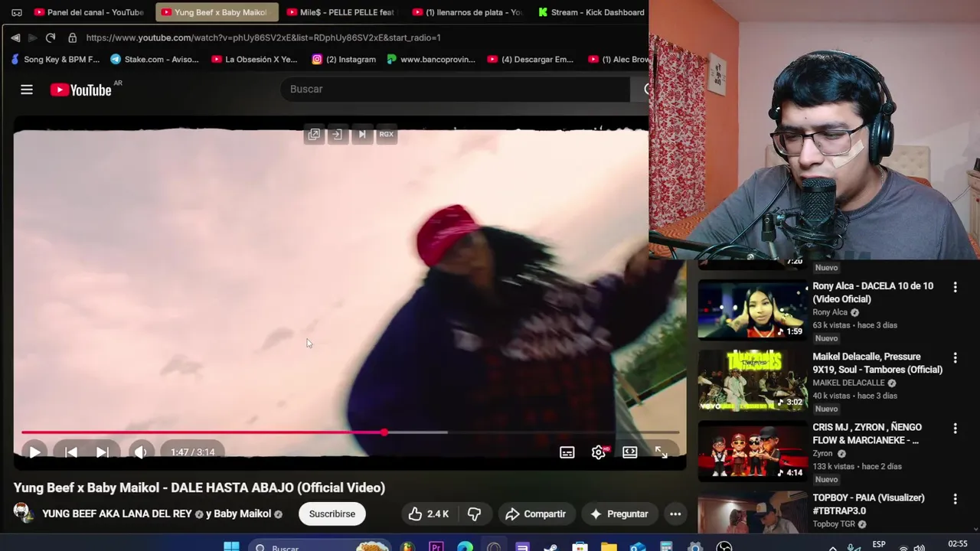980x551 pixels.
Task: Open OBS Studio from taskbar
Action: [724, 547]
